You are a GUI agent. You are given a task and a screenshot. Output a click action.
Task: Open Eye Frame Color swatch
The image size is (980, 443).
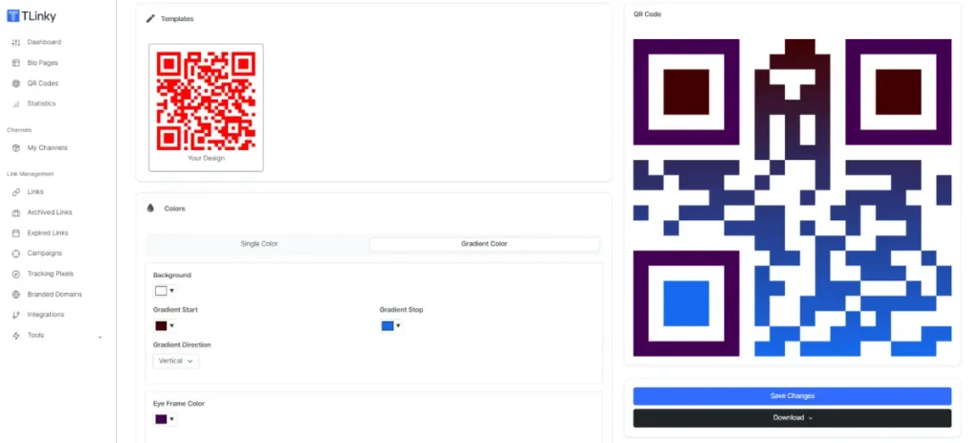tap(161, 419)
